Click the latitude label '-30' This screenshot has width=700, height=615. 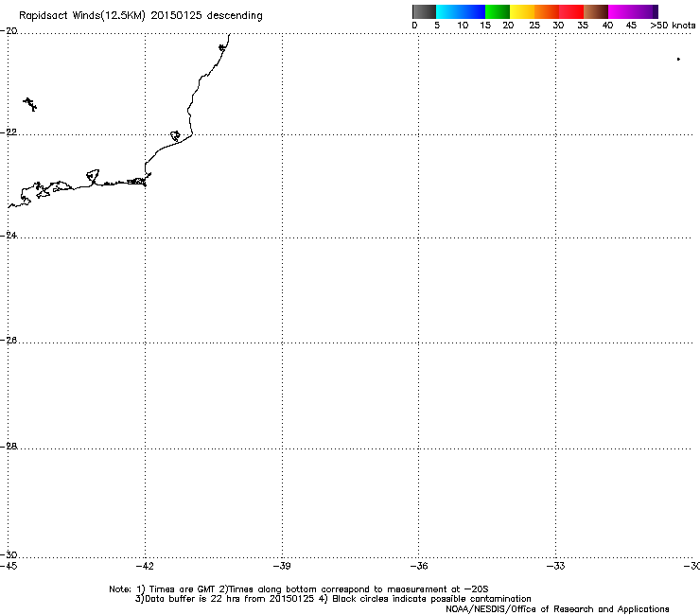tap(9, 554)
